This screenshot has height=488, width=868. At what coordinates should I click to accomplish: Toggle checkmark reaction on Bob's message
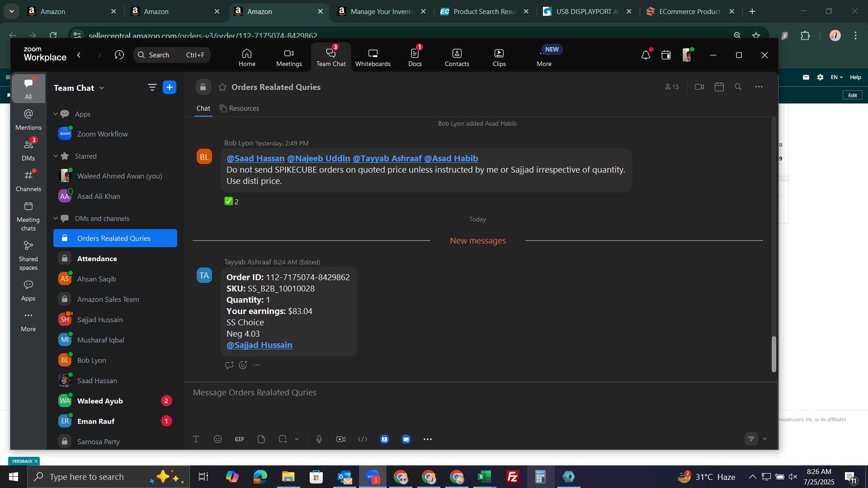coord(231,202)
